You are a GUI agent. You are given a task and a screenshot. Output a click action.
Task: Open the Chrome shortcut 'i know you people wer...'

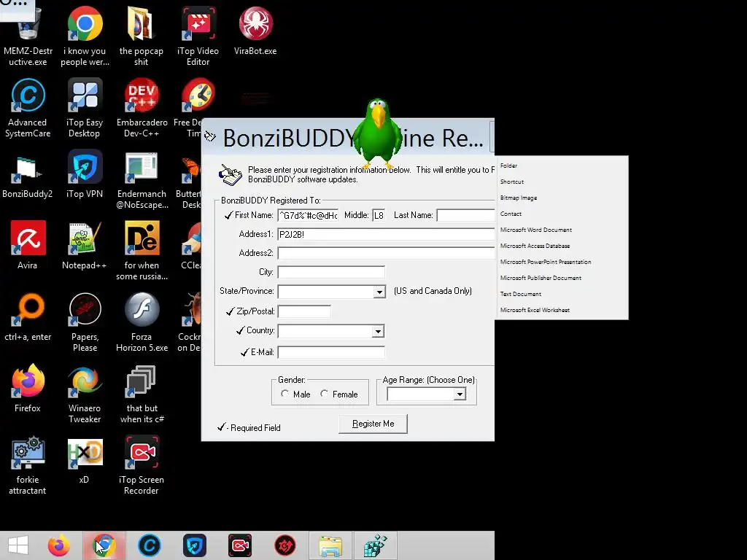pyautogui.click(x=85, y=36)
